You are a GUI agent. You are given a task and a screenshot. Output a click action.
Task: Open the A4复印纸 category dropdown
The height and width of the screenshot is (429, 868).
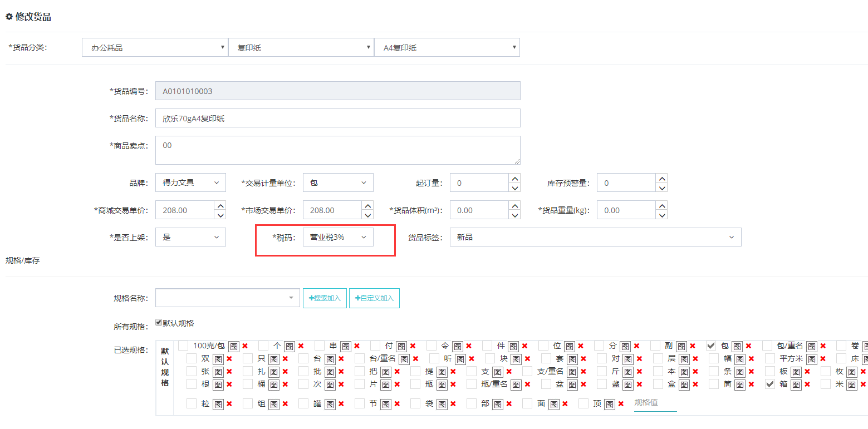point(447,48)
